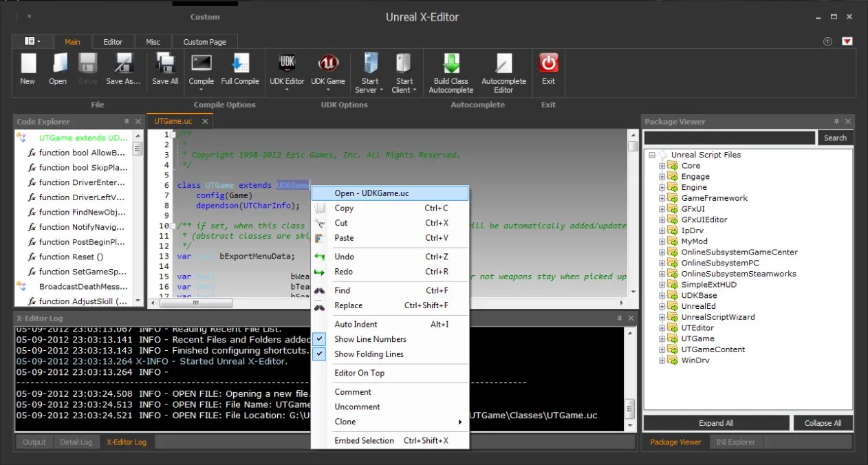The height and width of the screenshot is (465, 868).
Task: Expand the UTGame package node
Action: [x=662, y=339]
